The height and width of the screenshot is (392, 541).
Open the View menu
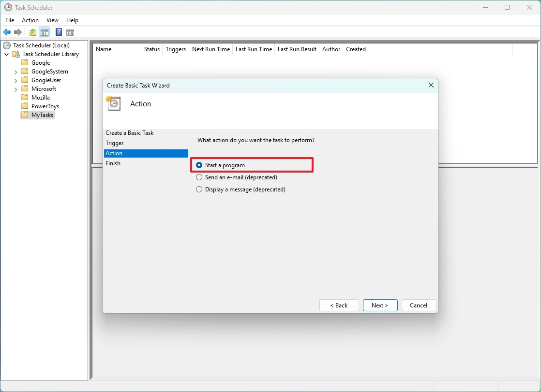(x=52, y=20)
